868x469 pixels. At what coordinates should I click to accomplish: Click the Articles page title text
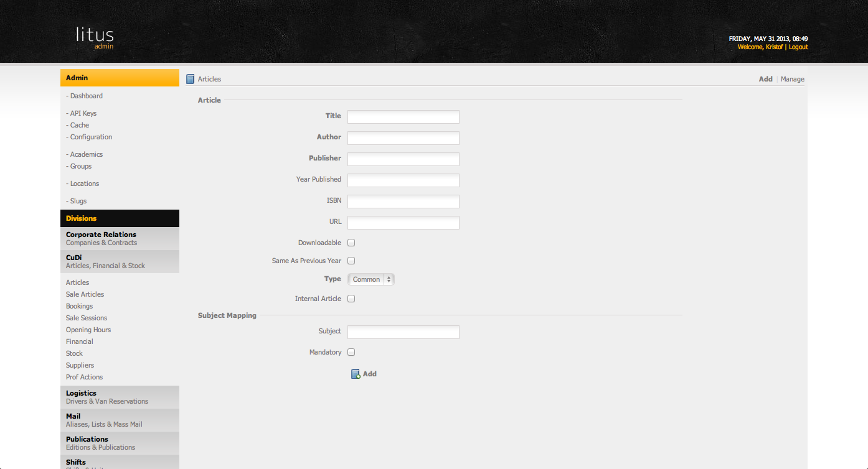(x=209, y=79)
